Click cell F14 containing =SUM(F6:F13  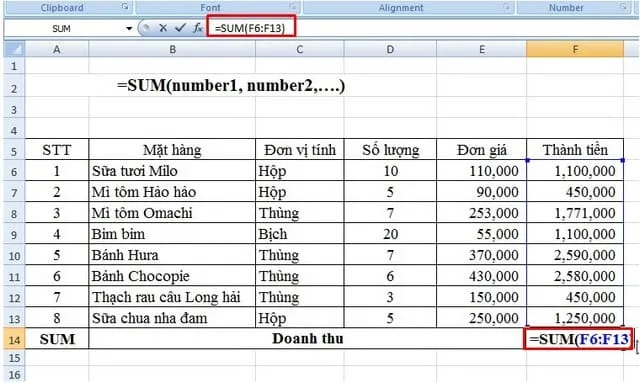click(578, 339)
